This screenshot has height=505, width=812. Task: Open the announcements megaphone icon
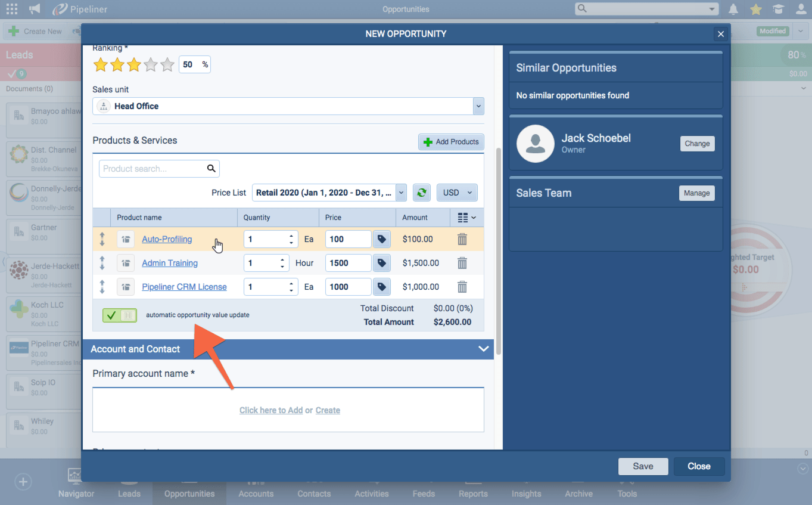coord(33,9)
